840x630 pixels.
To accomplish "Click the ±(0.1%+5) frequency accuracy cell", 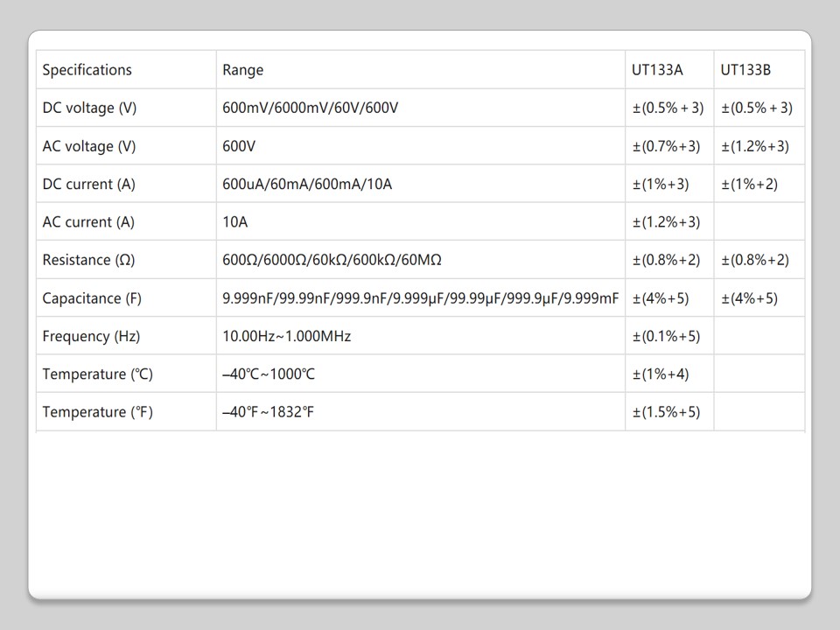I will [x=666, y=336].
